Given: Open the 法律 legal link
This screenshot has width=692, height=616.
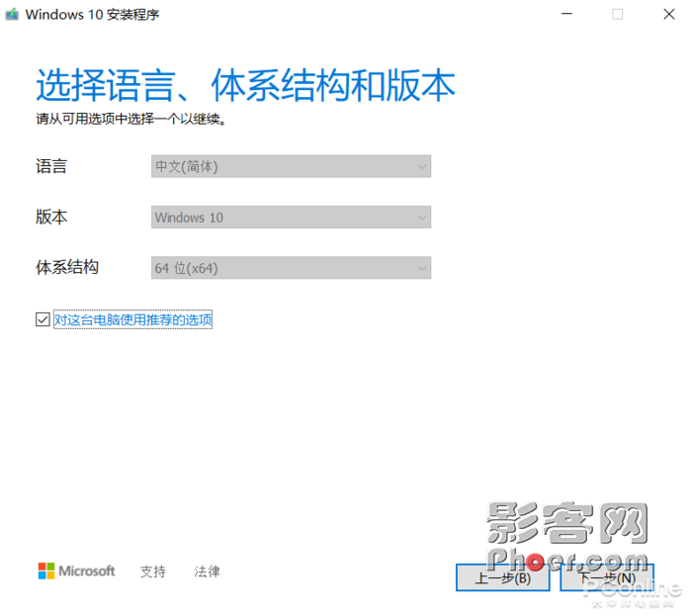Looking at the screenshot, I should click(207, 572).
